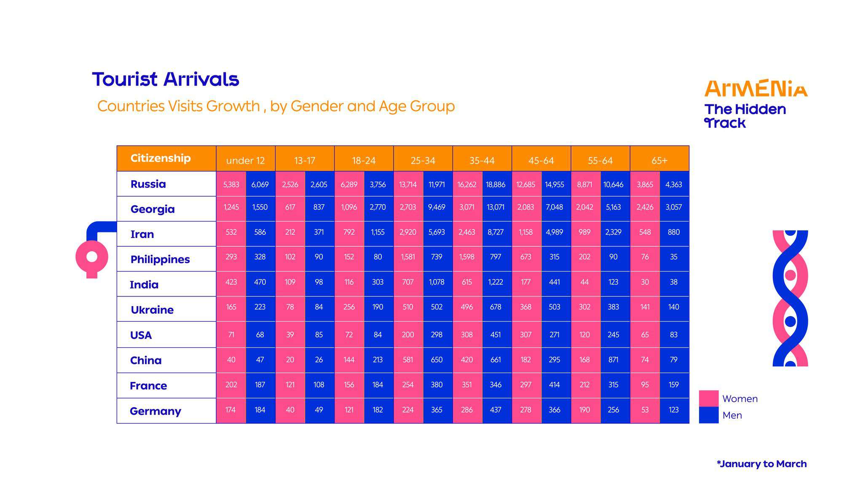Select the under 12 age header
This screenshot has width=863, height=504.
(245, 160)
